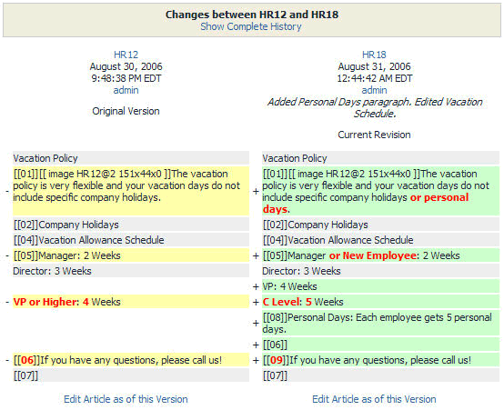This screenshot has height=420, width=504.
Task: Open the HR18 version link
Action: tap(374, 55)
